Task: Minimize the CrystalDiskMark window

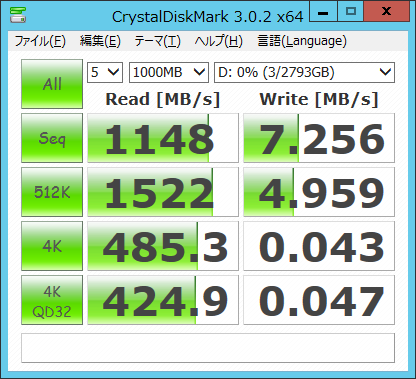Action: (323, 11)
